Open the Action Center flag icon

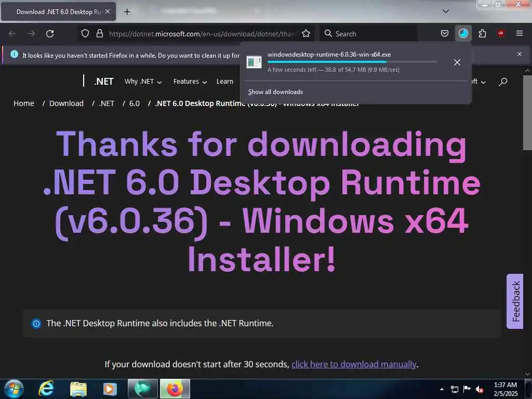pos(467,389)
